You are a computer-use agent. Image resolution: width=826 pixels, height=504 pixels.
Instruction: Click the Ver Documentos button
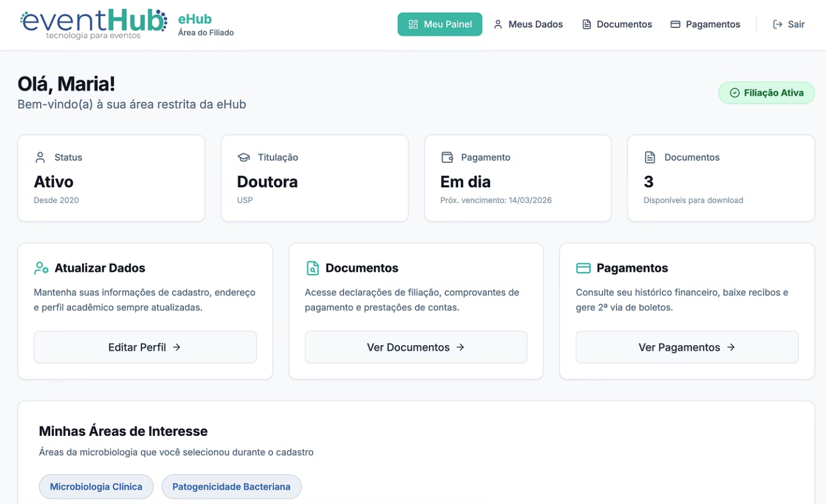[x=415, y=347]
